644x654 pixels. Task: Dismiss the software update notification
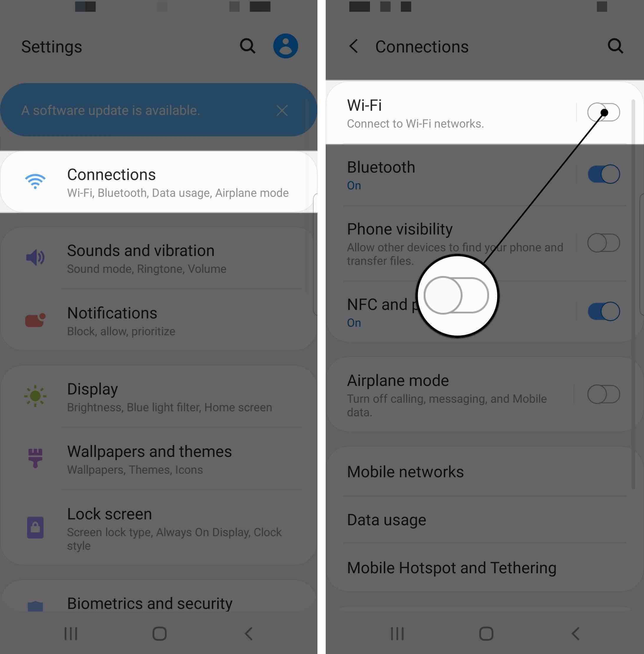coord(282,109)
